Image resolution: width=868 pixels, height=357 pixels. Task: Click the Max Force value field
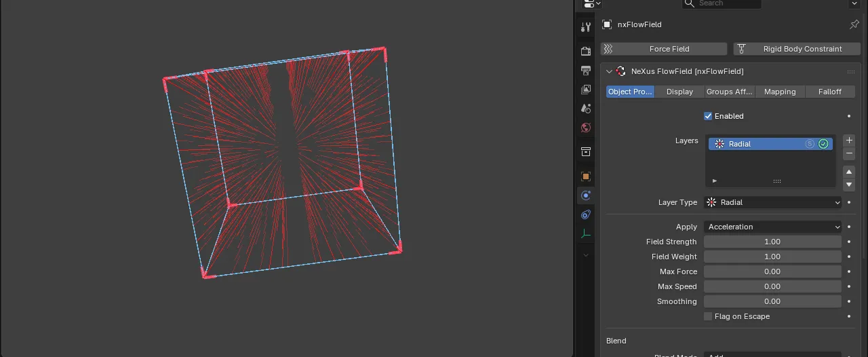point(773,271)
